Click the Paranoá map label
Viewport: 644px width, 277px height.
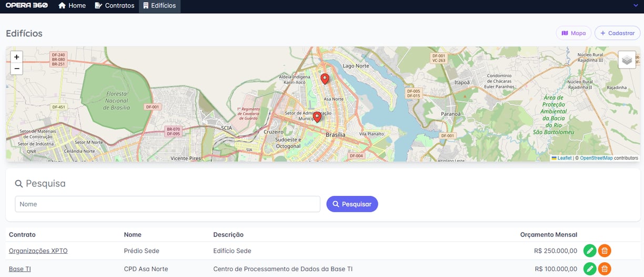[x=450, y=114]
